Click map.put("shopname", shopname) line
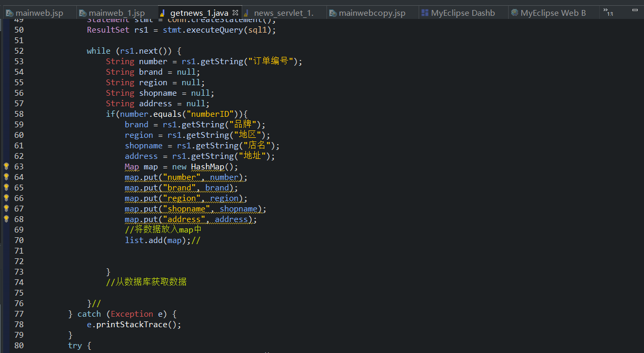Image resolution: width=644 pixels, height=353 pixels. point(196,209)
